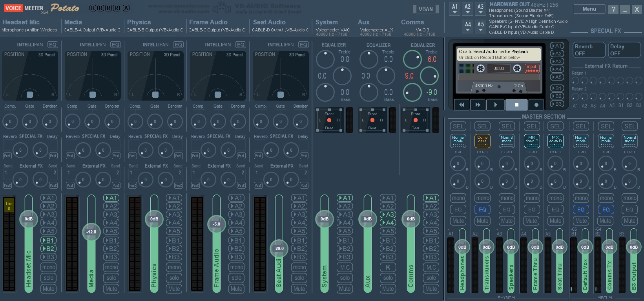Open the A1 hardware output device dropdown
The height and width of the screenshot is (301, 644).
click(x=455, y=9)
